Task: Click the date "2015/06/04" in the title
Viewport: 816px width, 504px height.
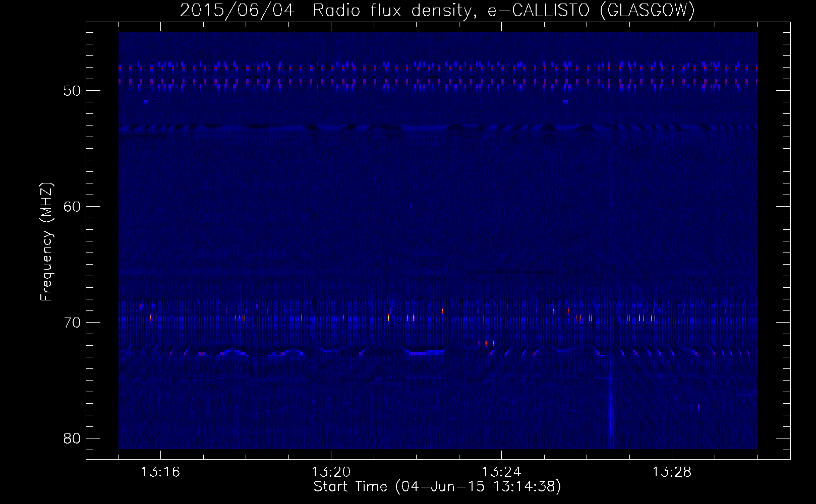Action: (x=237, y=11)
